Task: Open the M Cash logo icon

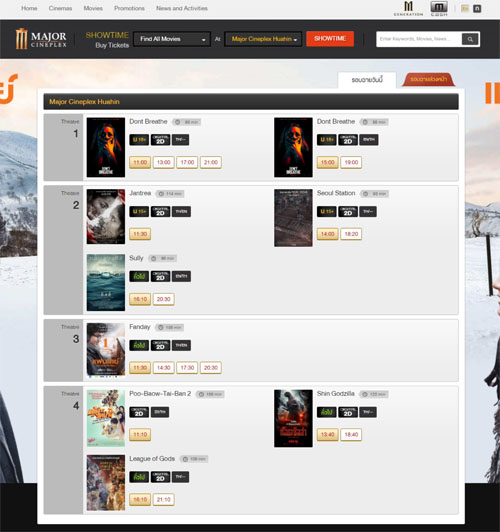Action: coord(439,8)
